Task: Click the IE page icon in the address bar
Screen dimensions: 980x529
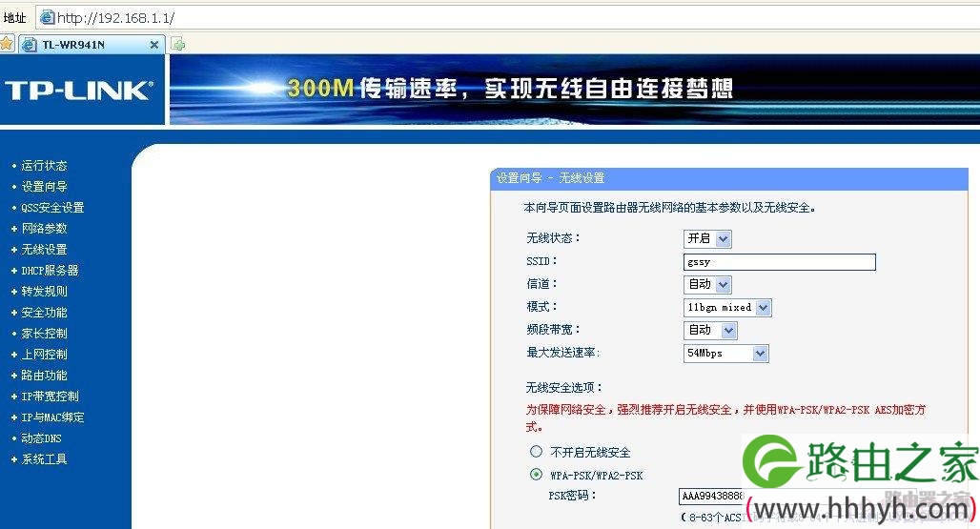Action: [x=48, y=17]
